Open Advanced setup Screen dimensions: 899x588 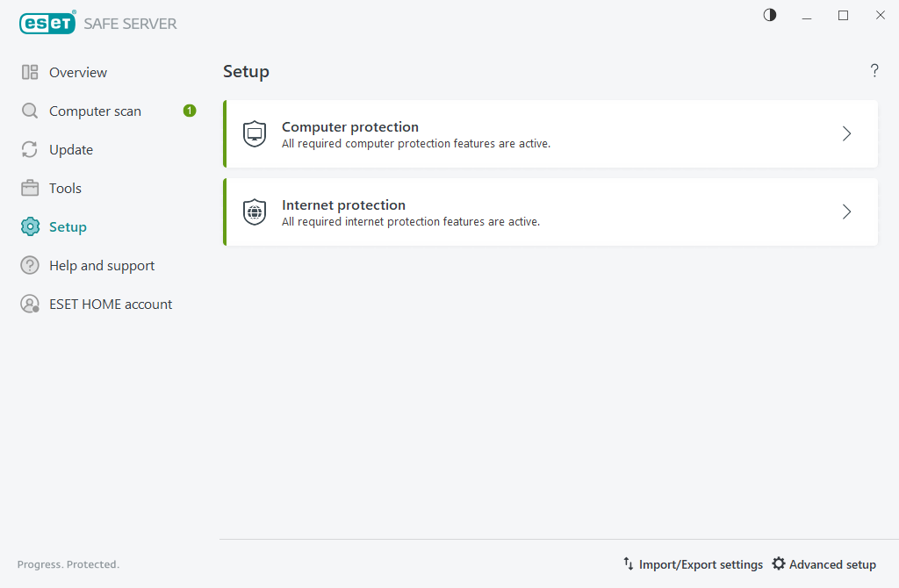pyautogui.click(x=823, y=564)
